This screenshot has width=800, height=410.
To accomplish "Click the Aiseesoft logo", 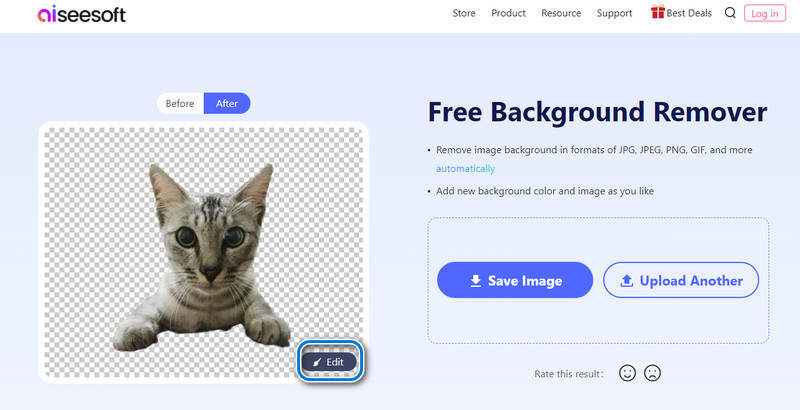I will (82, 14).
